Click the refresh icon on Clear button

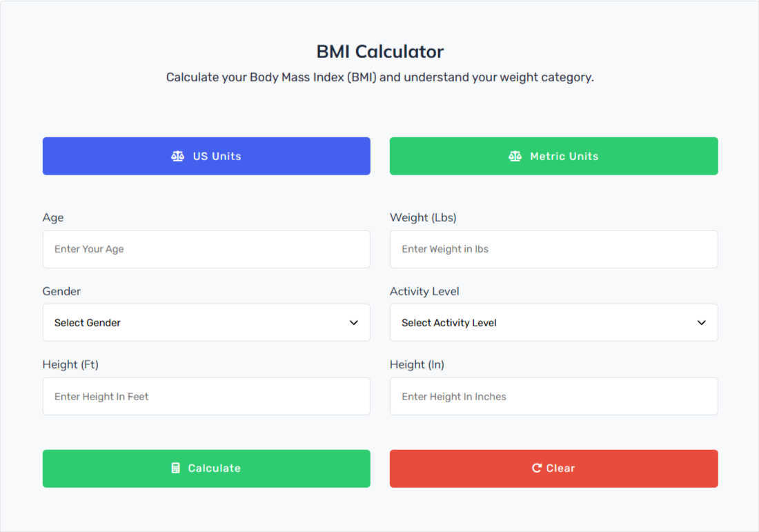(536, 468)
